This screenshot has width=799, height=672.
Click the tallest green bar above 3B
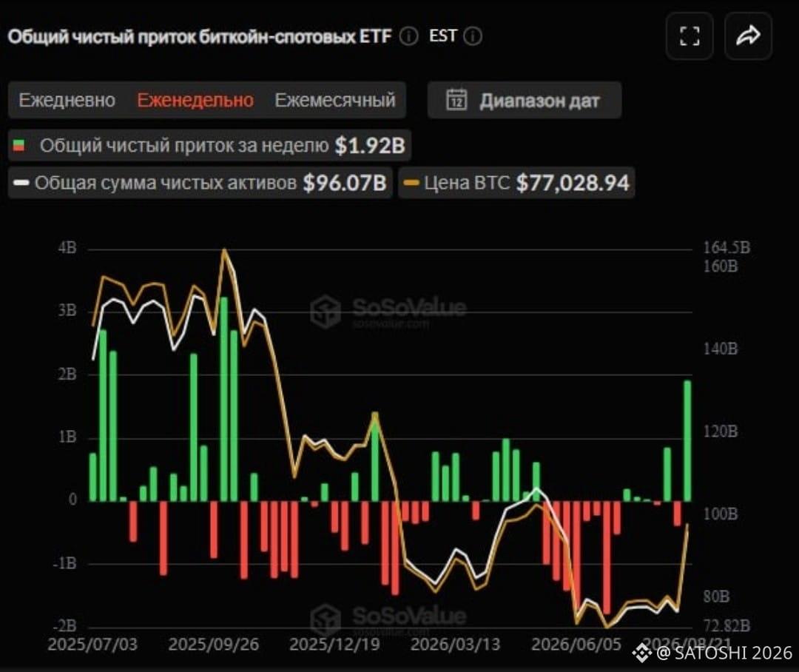[223, 399]
